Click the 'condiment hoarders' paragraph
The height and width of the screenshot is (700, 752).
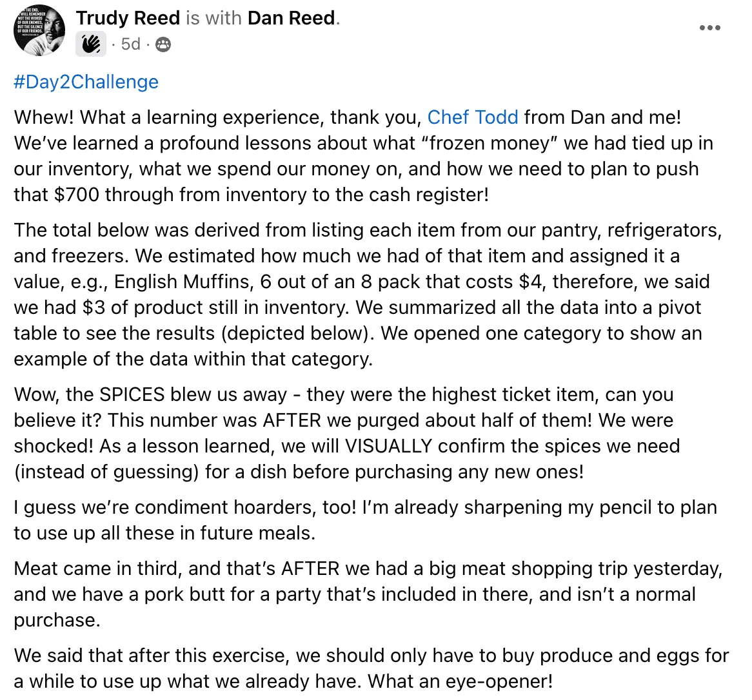coord(366,520)
